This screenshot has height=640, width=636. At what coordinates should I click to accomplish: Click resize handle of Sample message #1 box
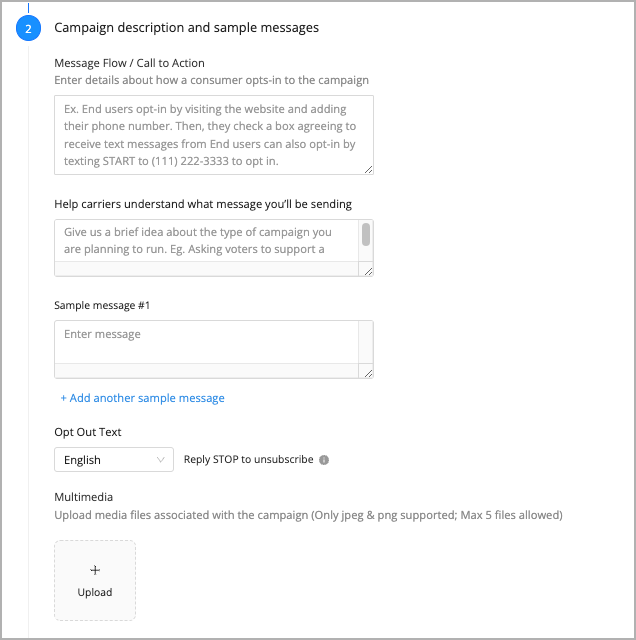click(368, 373)
